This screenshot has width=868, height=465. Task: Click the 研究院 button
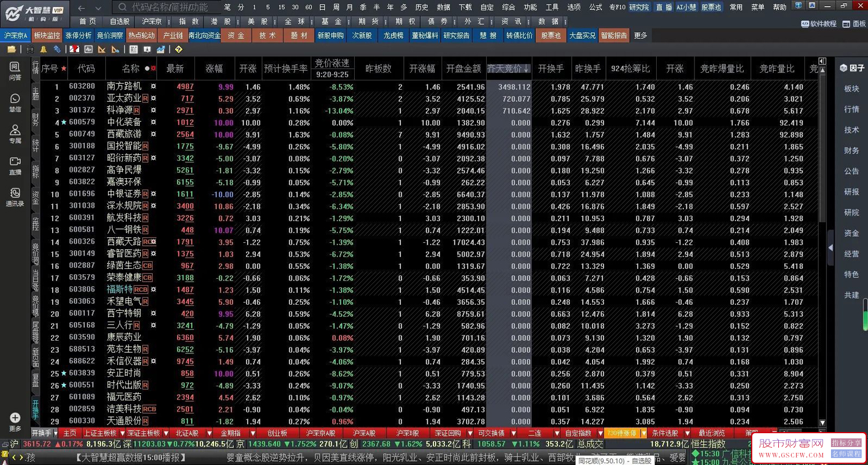click(x=639, y=8)
